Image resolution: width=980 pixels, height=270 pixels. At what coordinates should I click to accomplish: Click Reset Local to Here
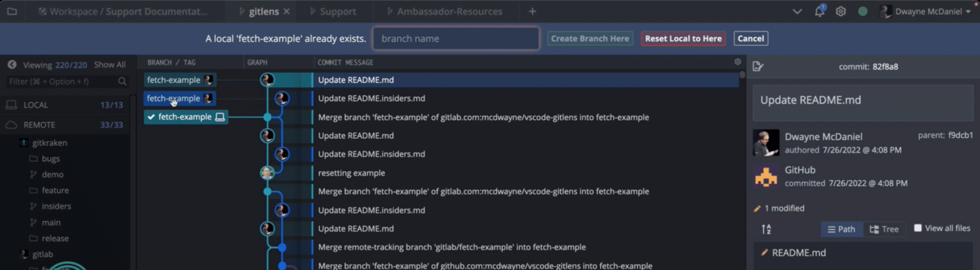tap(683, 38)
